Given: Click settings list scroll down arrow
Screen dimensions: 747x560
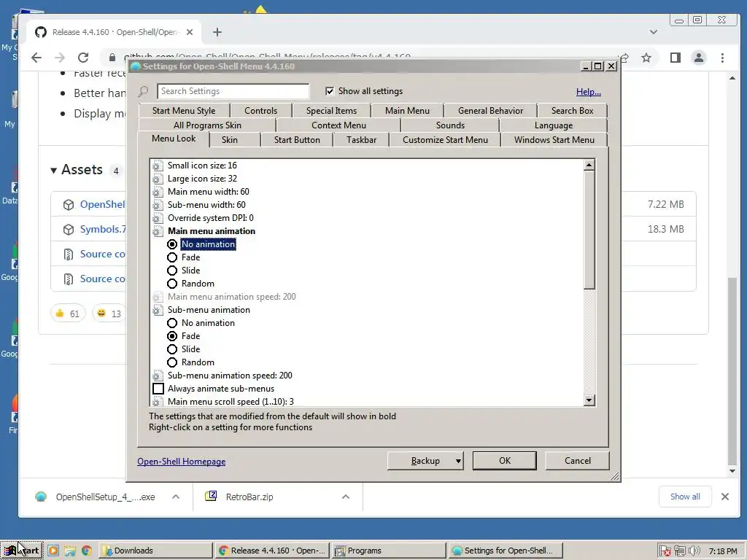Looking at the screenshot, I should (x=589, y=400).
